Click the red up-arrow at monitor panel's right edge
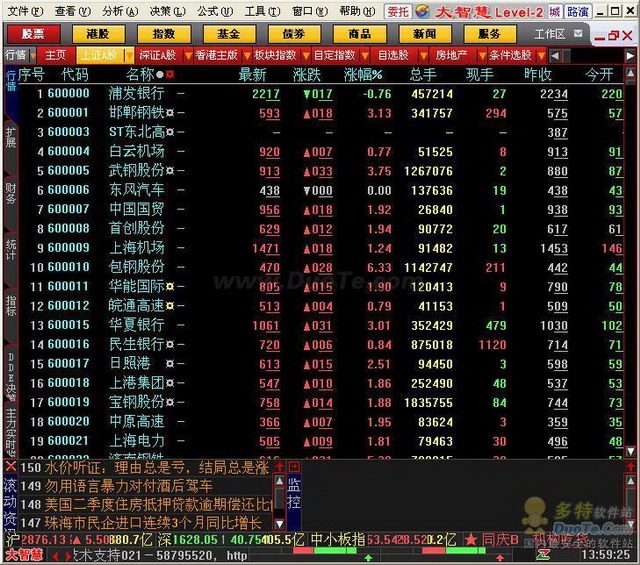The image size is (640, 565). click(x=631, y=467)
